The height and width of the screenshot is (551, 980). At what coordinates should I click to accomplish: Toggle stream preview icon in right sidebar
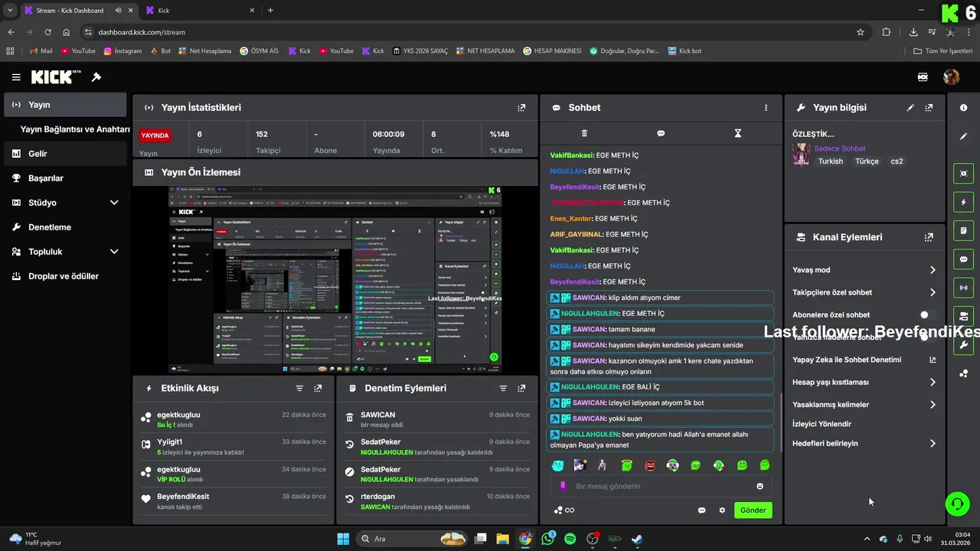coord(964,174)
